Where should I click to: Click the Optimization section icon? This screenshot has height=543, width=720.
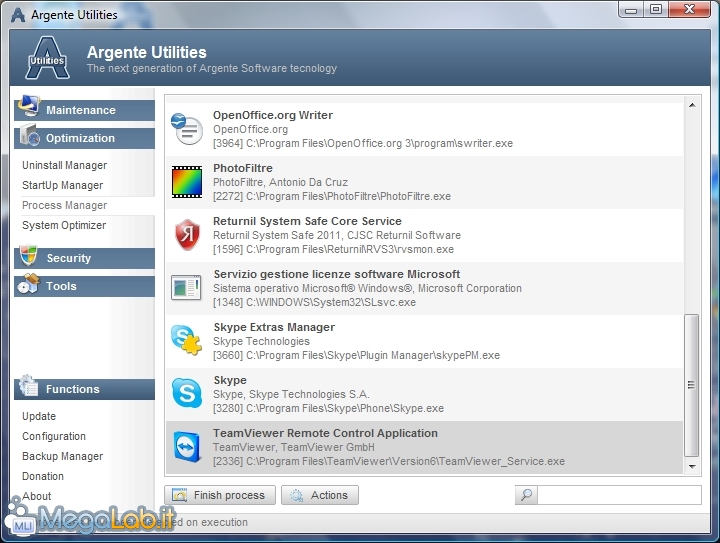29,134
